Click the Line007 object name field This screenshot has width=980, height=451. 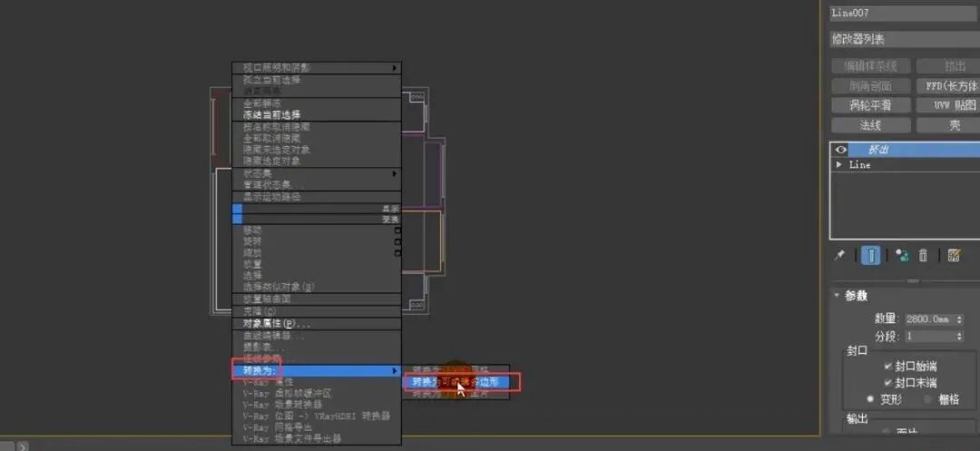click(905, 13)
